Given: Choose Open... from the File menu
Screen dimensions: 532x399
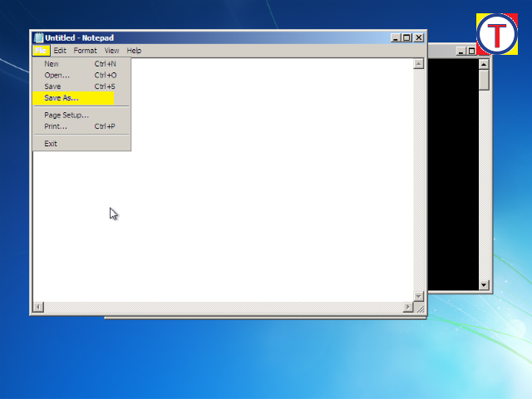Looking at the screenshot, I should tap(81, 75).
